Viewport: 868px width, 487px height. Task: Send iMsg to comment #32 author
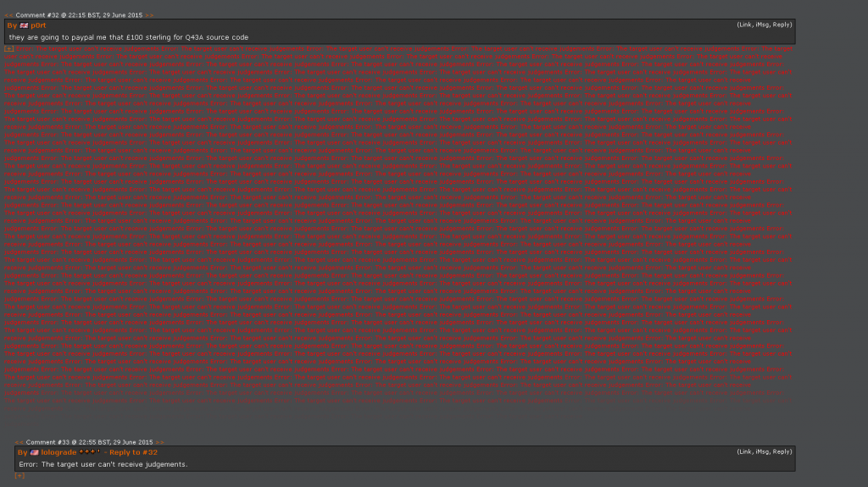763,25
